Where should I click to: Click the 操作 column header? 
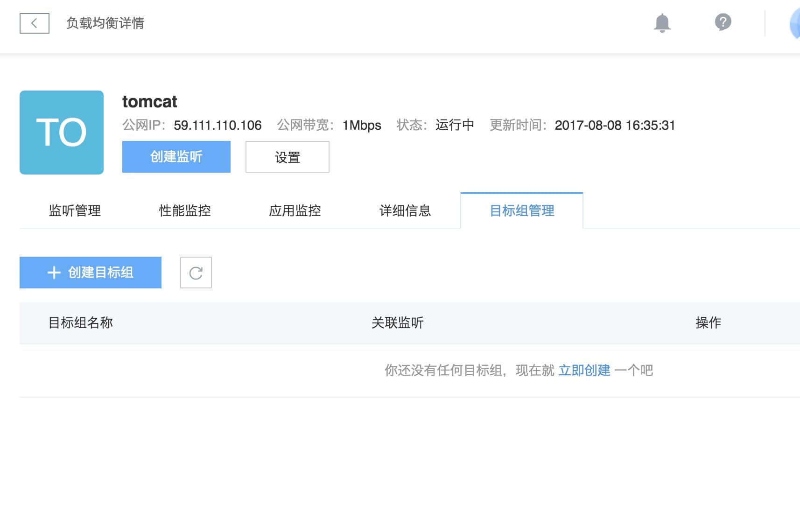tap(709, 323)
